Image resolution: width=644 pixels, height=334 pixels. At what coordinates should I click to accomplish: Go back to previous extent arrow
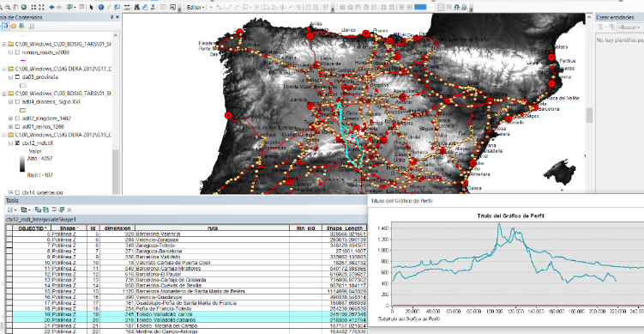click(51, 7)
